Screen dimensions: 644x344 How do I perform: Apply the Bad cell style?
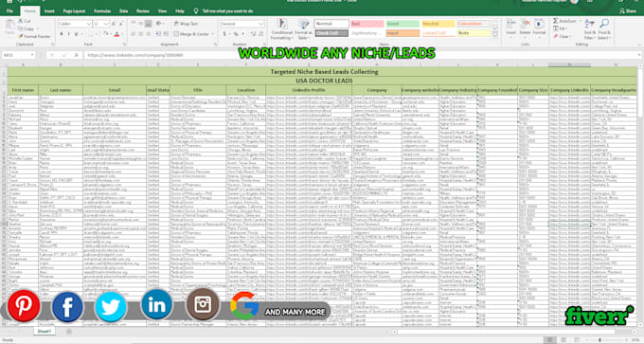[367, 24]
